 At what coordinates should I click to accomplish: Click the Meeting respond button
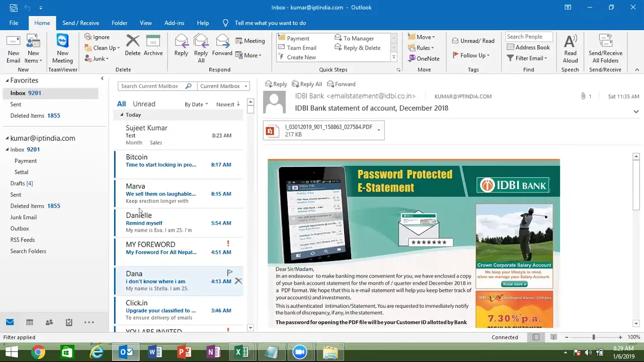click(250, 41)
